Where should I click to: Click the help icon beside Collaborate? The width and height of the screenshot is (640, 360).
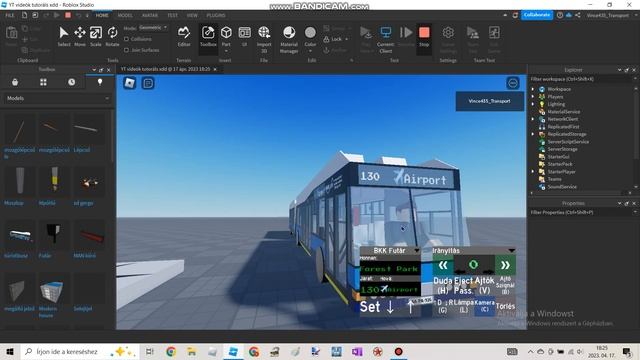(560, 15)
